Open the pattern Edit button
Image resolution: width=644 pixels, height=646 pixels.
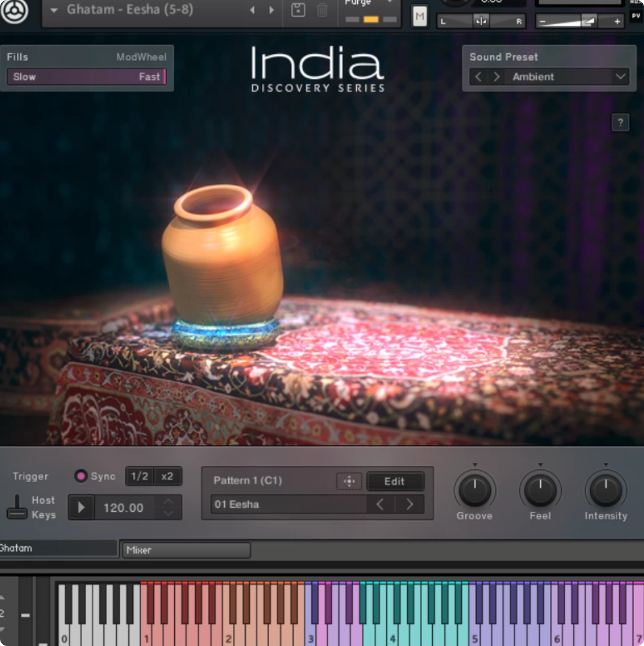[394, 481]
